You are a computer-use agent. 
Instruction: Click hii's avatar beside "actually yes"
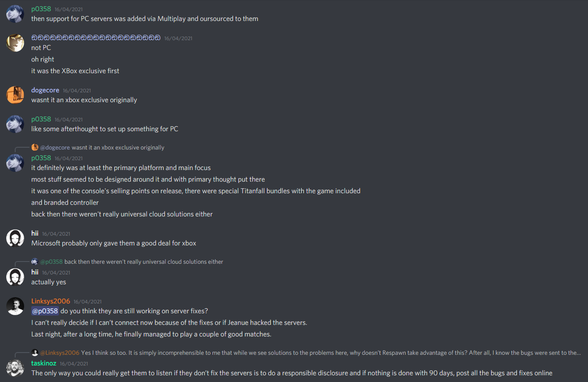(15, 277)
